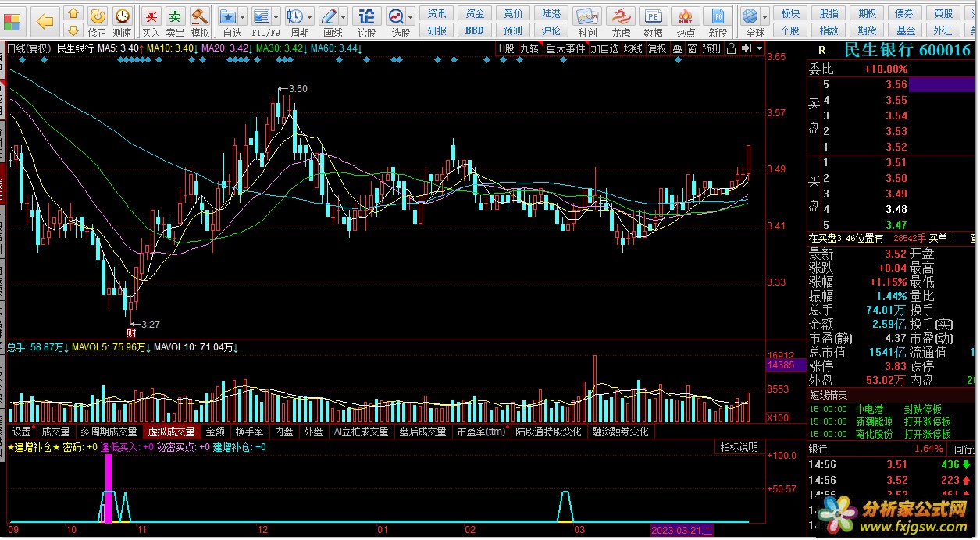This screenshot has width=980, height=540.
Task: Open 指标说明 indicator description
Action: point(739,447)
